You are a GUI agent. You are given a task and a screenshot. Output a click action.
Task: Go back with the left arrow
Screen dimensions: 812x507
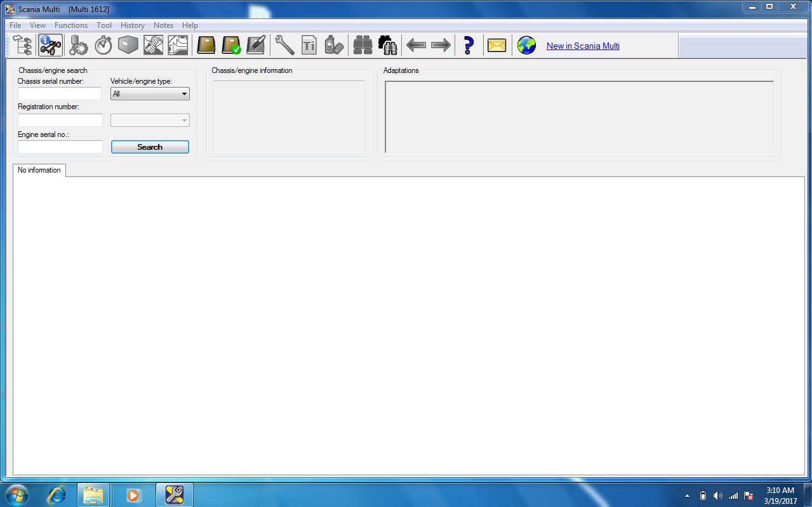point(416,46)
